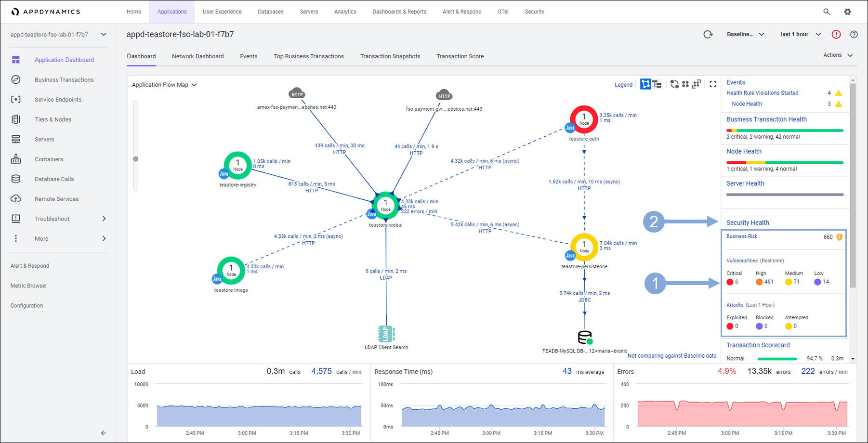Click the right panel scrollbar down arrow
This screenshot has height=443, width=868.
tap(853, 359)
